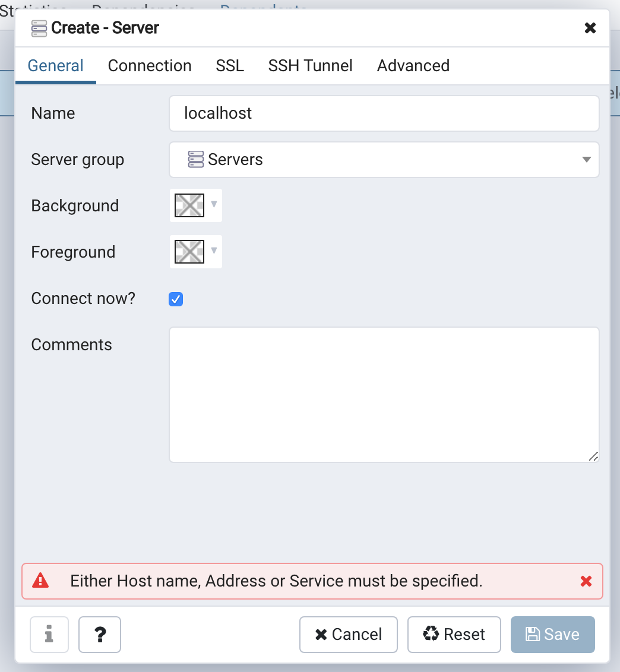Click the server icon in dialog title
The height and width of the screenshot is (672, 620).
(x=39, y=28)
